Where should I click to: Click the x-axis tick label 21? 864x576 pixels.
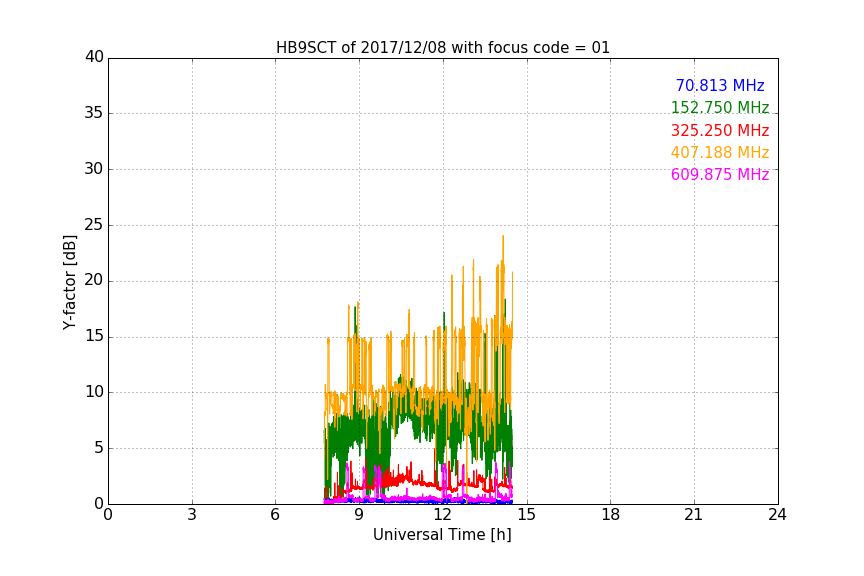pos(694,515)
